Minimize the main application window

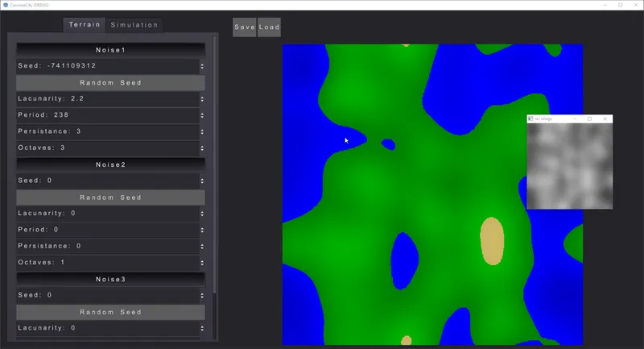click(x=605, y=5)
